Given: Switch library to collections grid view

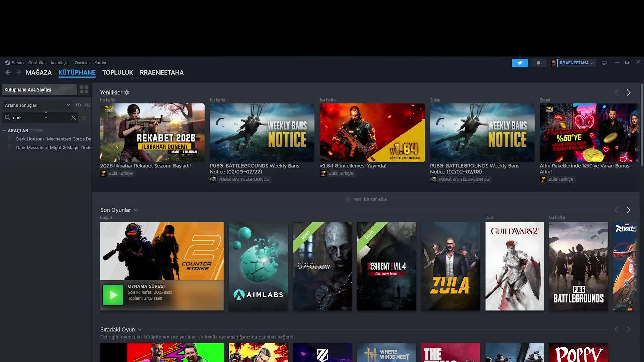Looking at the screenshot, I should click(x=84, y=89).
